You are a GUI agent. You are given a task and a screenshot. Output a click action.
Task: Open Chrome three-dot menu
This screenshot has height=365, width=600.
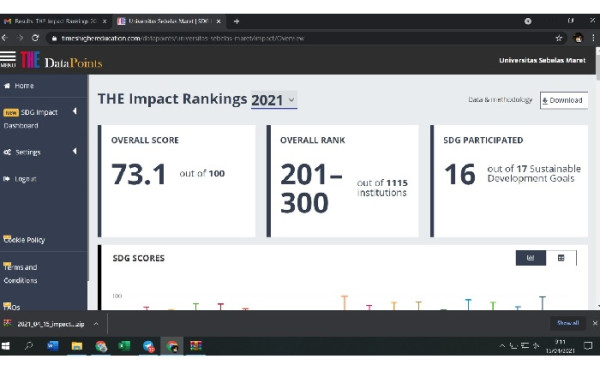593,38
